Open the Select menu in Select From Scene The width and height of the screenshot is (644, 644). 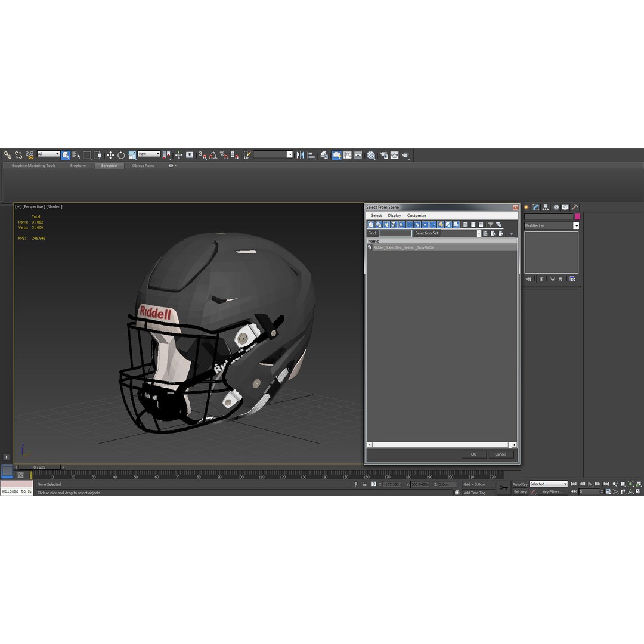coord(376,216)
